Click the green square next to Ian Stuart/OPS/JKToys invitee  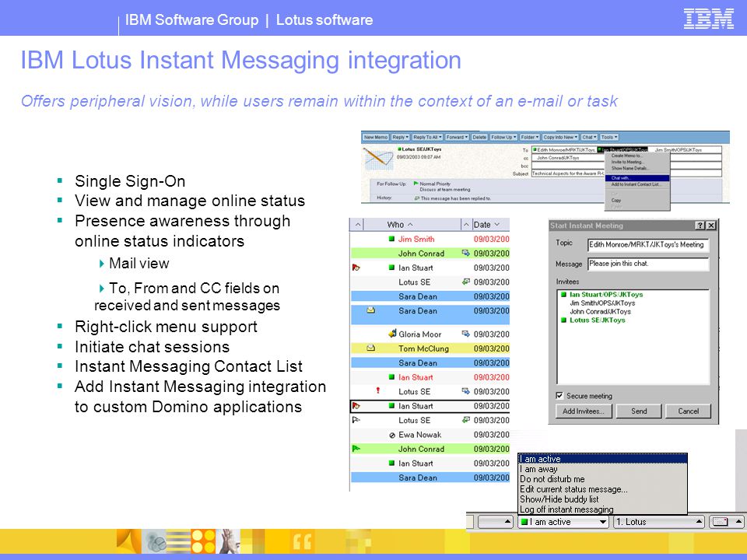click(x=563, y=295)
